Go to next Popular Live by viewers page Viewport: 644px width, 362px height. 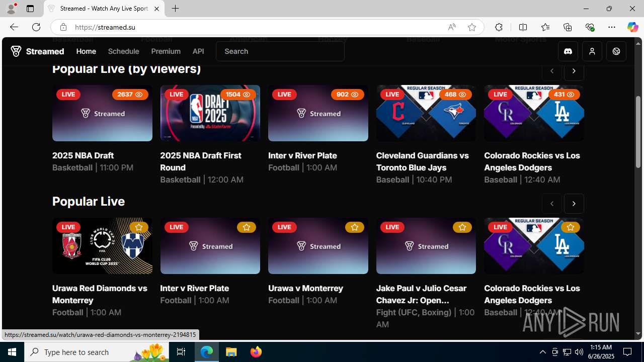click(x=574, y=71)
